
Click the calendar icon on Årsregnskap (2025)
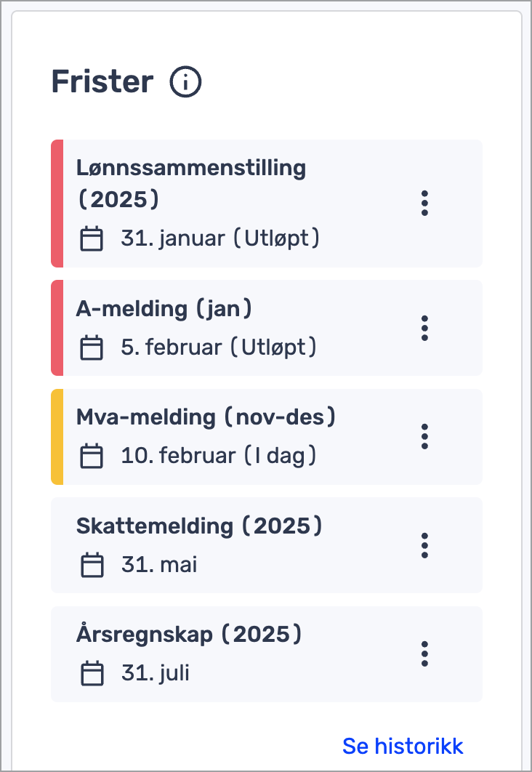click(x=92, y=672)
